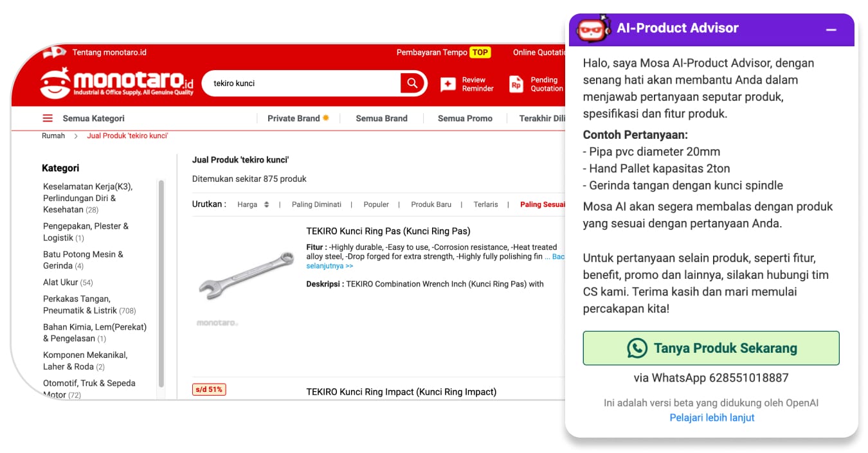Viewport: 868px width, 453px height.
Task: Click the Tanya Produk Sekarang button
Action: [x=711, y=348]
